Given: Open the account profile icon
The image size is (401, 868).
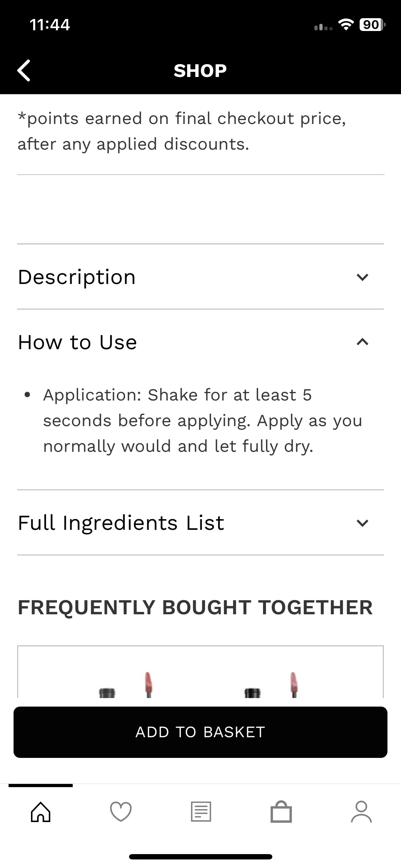Looking at the screenshot, I should [361, 812].
